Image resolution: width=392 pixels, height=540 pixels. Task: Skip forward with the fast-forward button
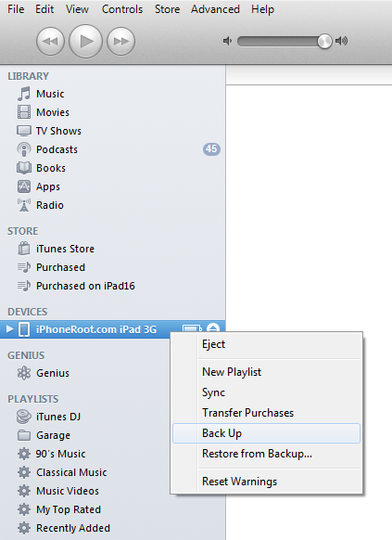(x=120, y=42)
